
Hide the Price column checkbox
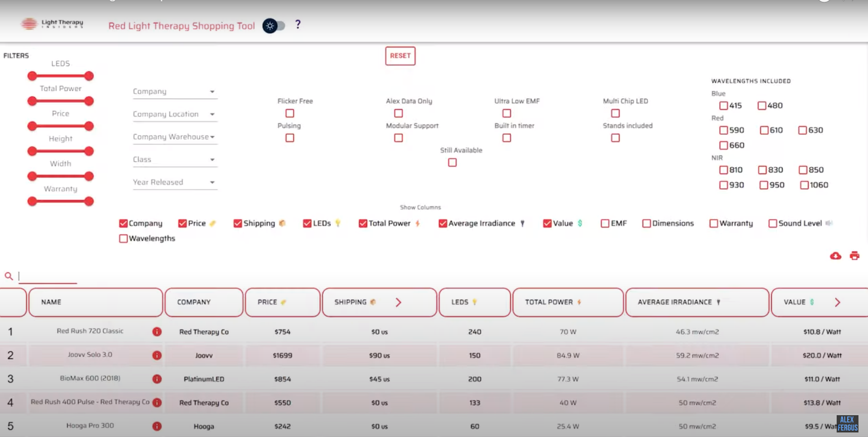click(x=182, y=223)
